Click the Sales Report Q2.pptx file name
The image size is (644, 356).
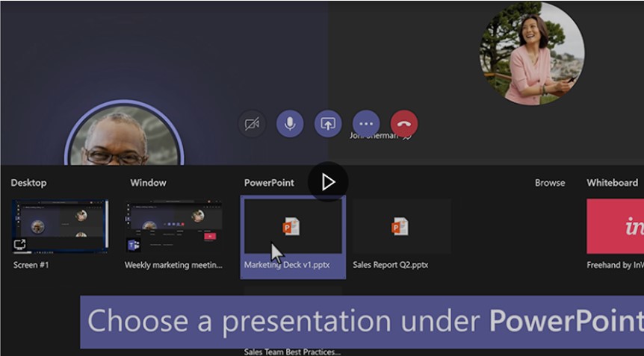391,265
